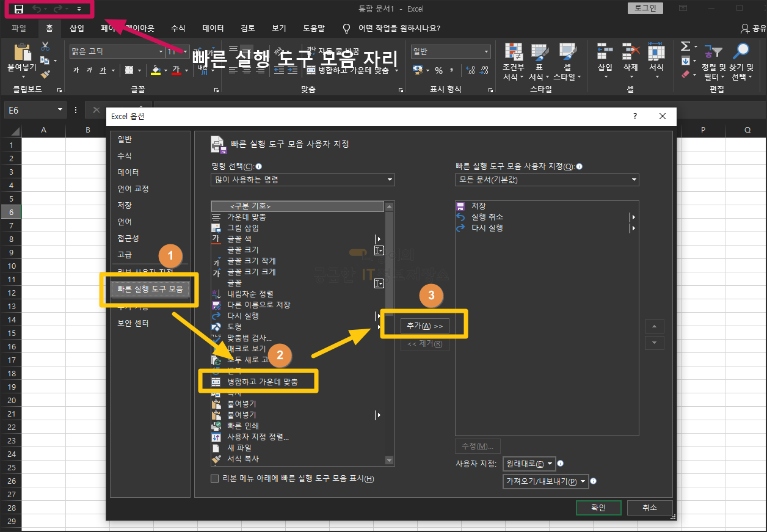Switch to the 보기 ribbon tab

click(279, 28)
